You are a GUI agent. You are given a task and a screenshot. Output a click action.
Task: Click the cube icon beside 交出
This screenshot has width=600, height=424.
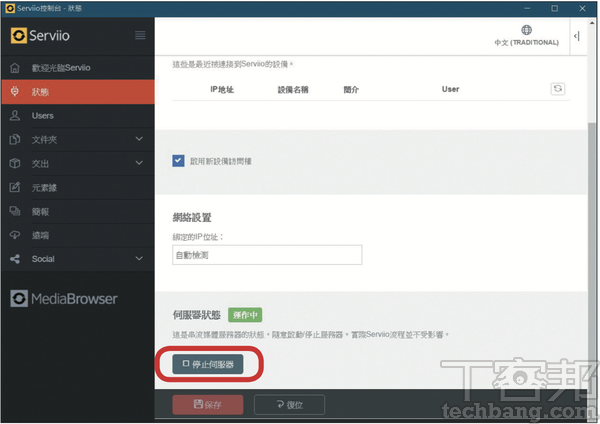15,163
